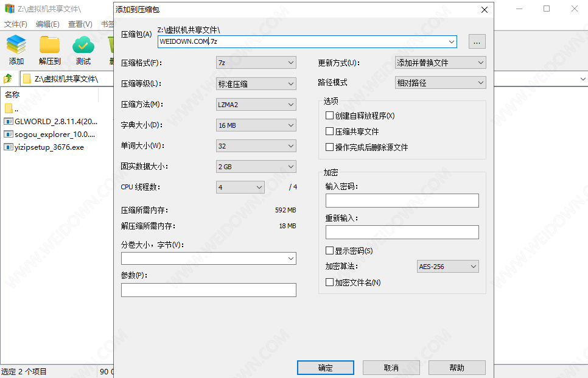
Task: Click the OK (确定) button
Action: [x=326, y=368]
